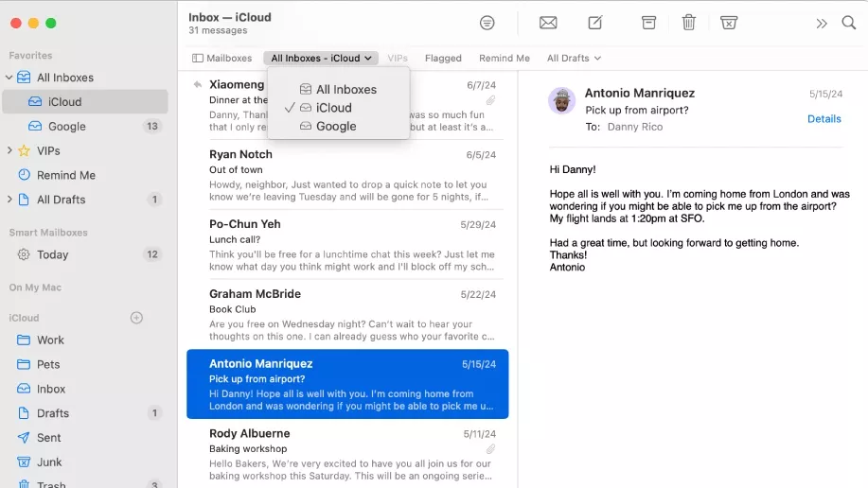Toggle the Flagged filter in favorites bar
Viewport: 868px width, 488px height.
(443, 59)
